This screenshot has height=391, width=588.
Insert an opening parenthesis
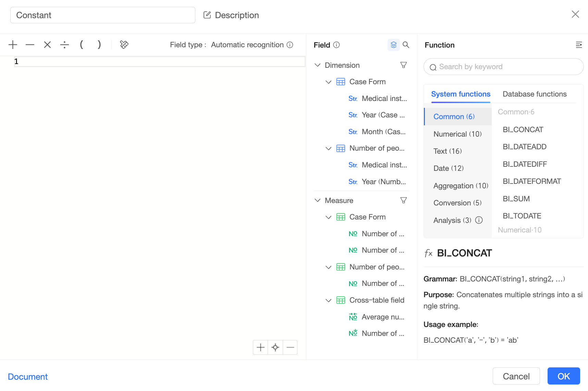click(x=82, y=45)
